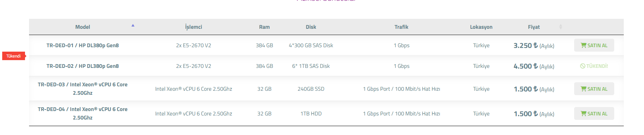Sort table by Model column arrow

tap(133, 25)
